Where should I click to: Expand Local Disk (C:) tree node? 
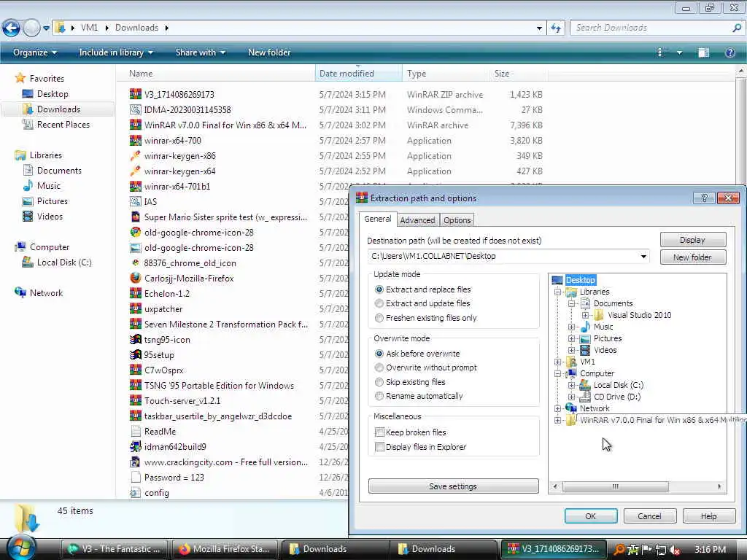click(571, 385)
